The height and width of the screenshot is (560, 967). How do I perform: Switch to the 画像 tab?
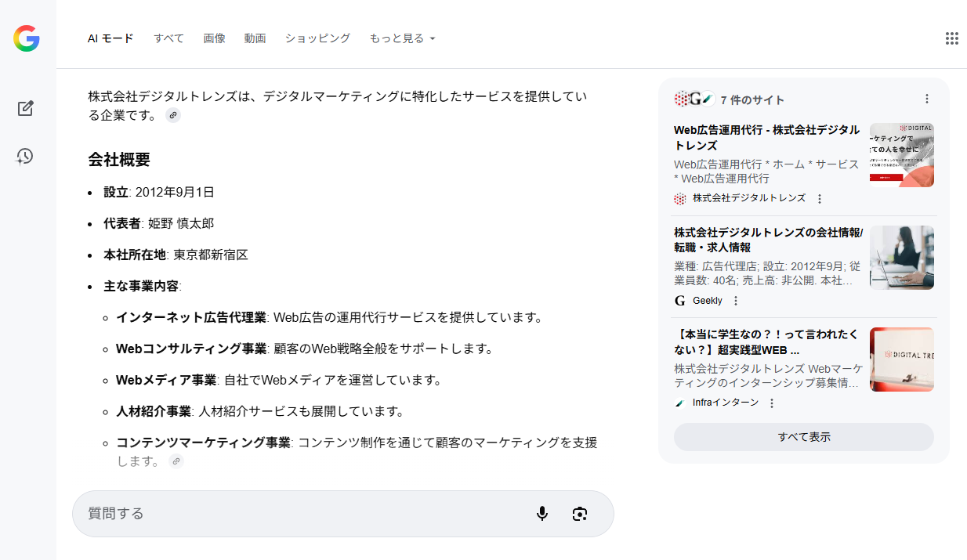coord(214,38)
